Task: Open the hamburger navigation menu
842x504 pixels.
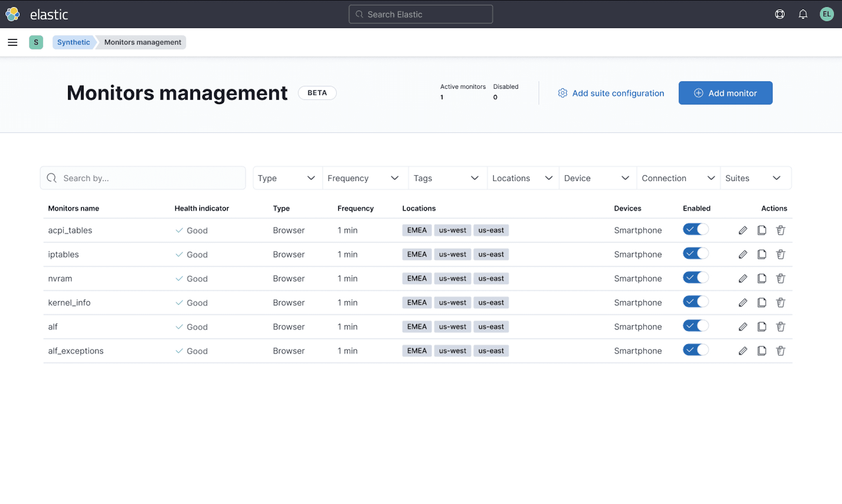Action: 13,42
